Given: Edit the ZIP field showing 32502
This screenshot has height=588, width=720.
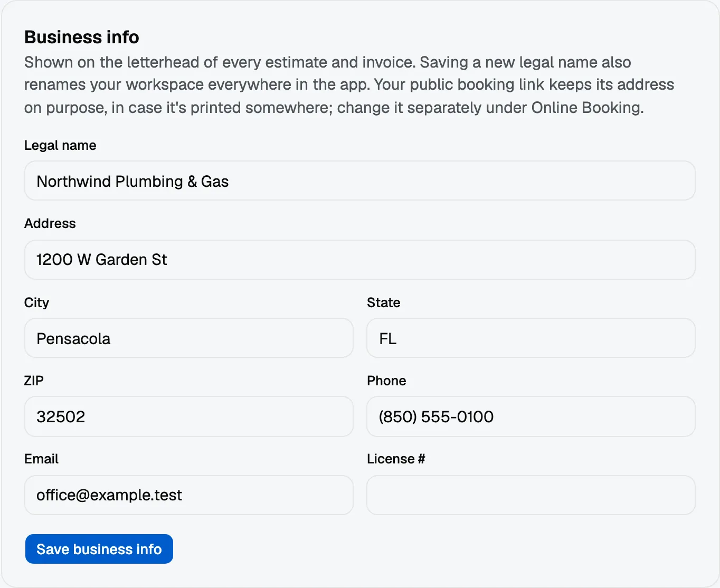Looking at the screenshot, I should pyautogui.click(x=189, y=416).
